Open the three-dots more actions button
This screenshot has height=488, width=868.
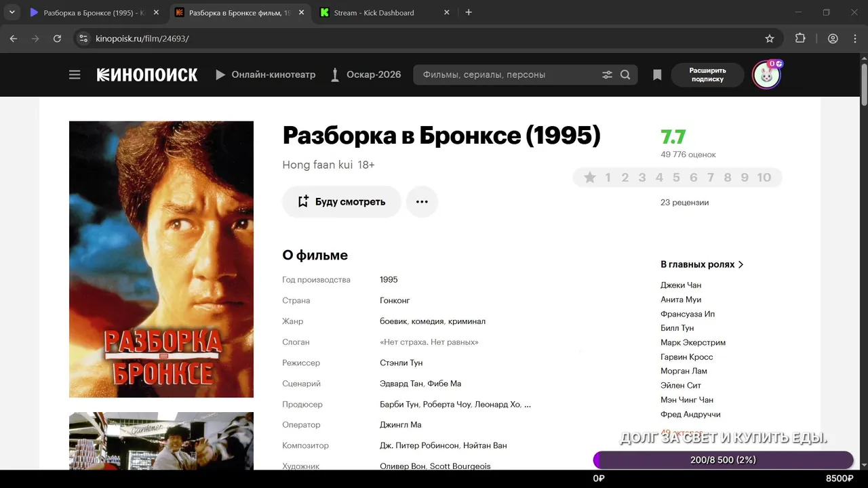click(422, 202)
